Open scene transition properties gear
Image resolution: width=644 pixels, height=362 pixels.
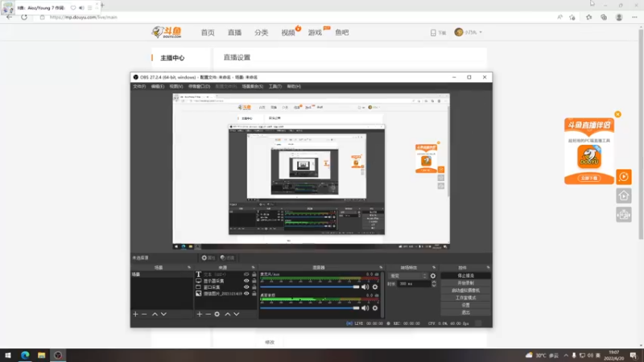[433, 276]
